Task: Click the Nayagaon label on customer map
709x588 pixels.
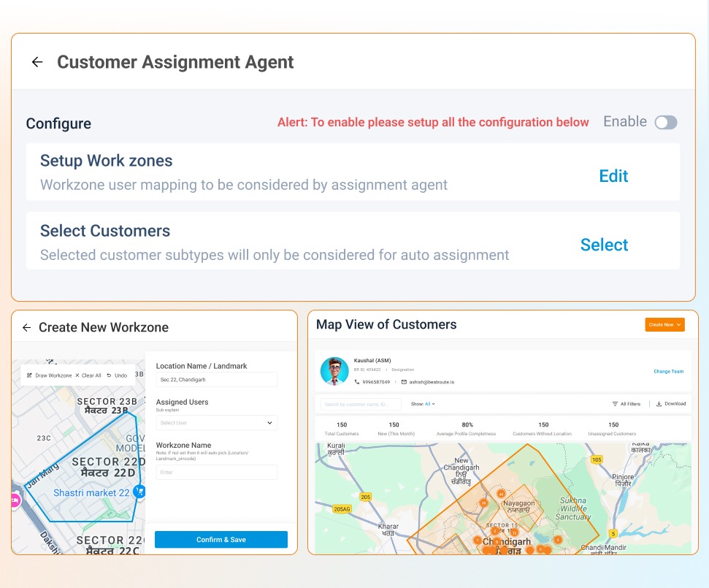Action: pos(518,506)
